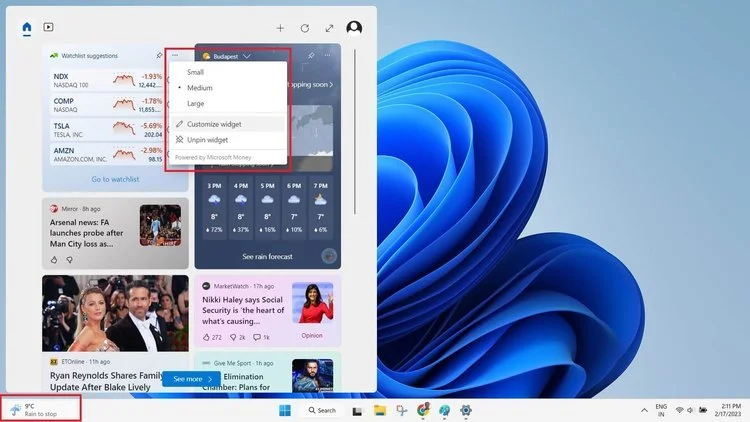
Task: Click Powered by Microsoft Money text
Action: click(x=213, y=157)
